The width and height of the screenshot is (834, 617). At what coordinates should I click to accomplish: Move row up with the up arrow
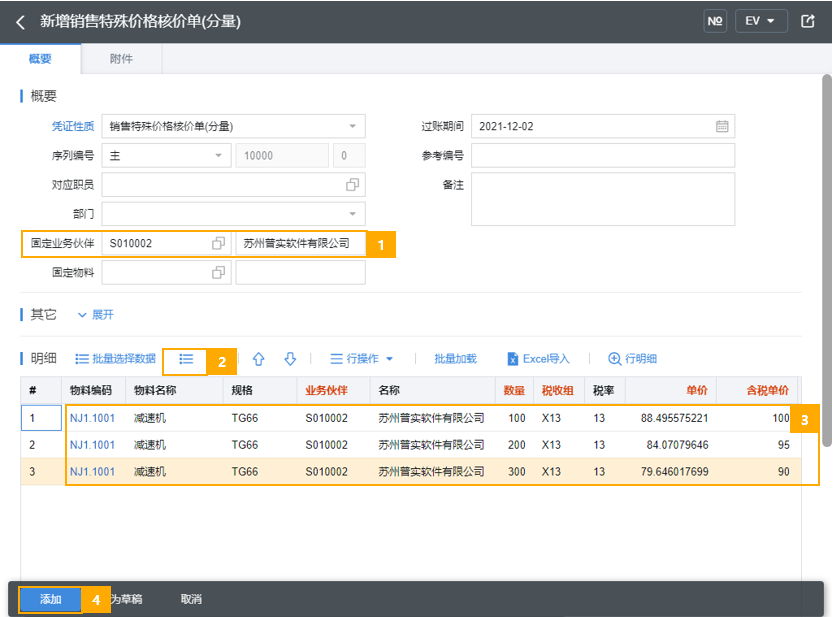pos(258,359)
